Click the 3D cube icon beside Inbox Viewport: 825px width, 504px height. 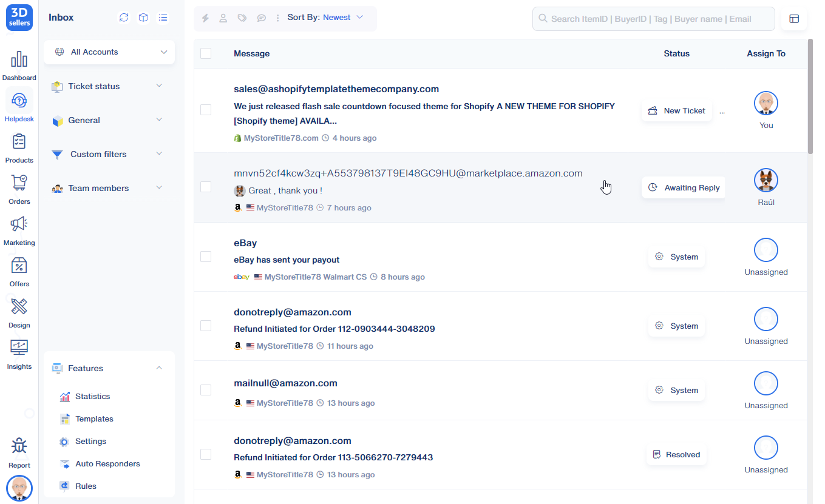[x=143, y=18]
